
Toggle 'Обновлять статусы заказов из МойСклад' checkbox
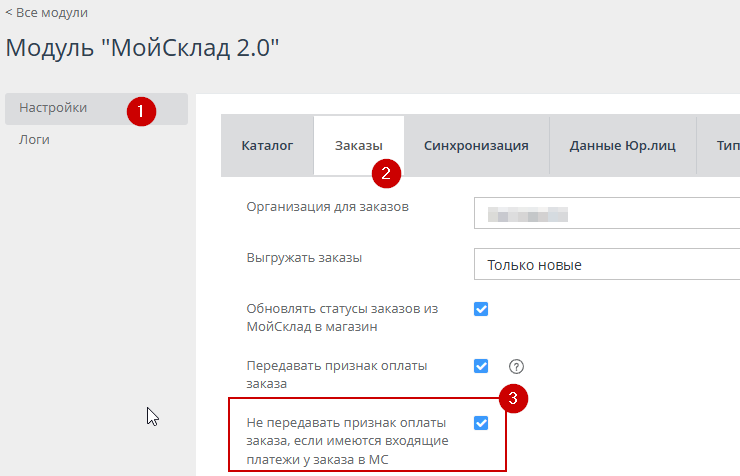pos(481,309)
